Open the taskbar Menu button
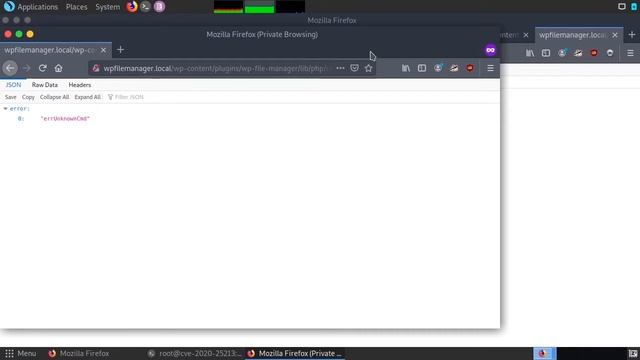Screen dimensions: 640x360 pyautogui.click(x=20, y=353)
